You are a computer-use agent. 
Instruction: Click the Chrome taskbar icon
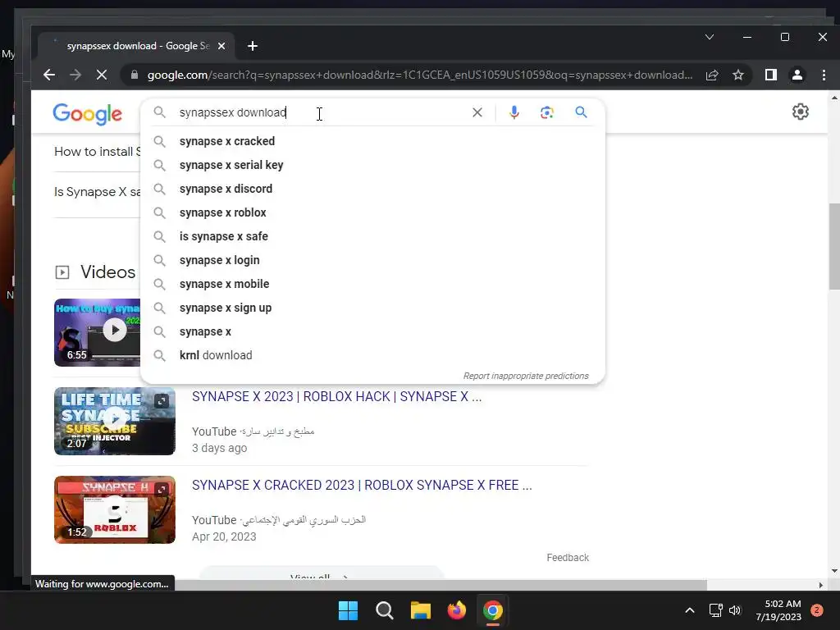[493, 610]
